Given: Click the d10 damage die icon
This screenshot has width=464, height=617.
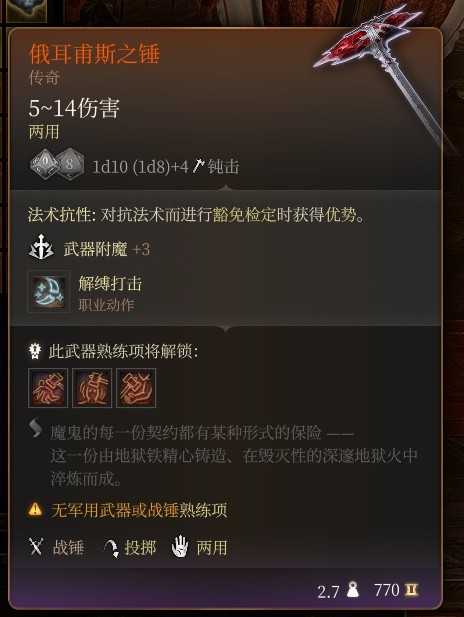Looking at the screenshot, I should click(x=44, y=164).
